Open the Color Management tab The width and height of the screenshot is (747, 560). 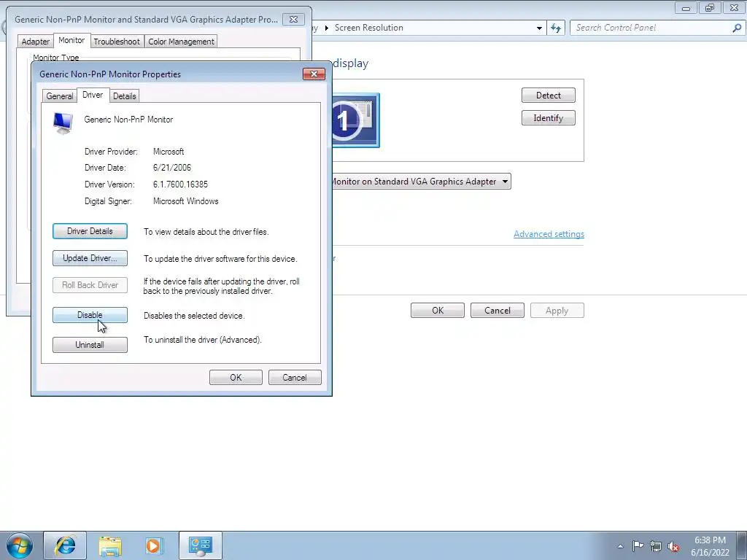181,42
